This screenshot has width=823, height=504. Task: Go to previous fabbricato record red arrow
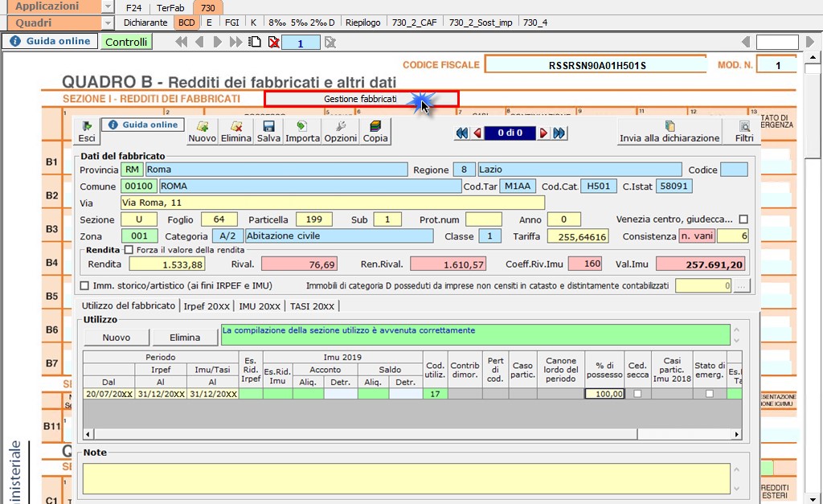(x=477, y=133)
